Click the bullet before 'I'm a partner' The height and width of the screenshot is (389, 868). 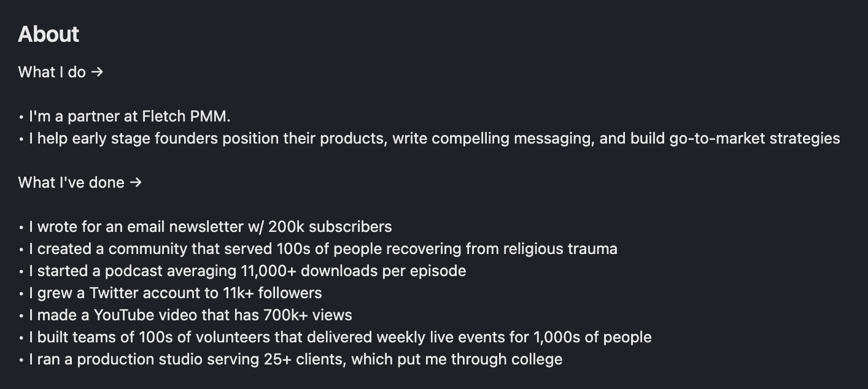pos(21,117)
